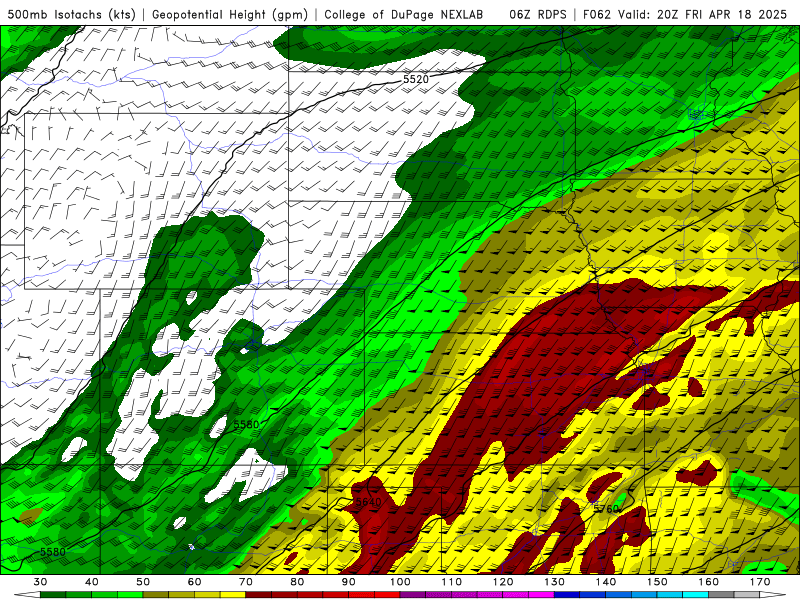Select the dark red 70-75 kt legend swatch
This screenshot has height=600, width=800.
tap(259, 595)
